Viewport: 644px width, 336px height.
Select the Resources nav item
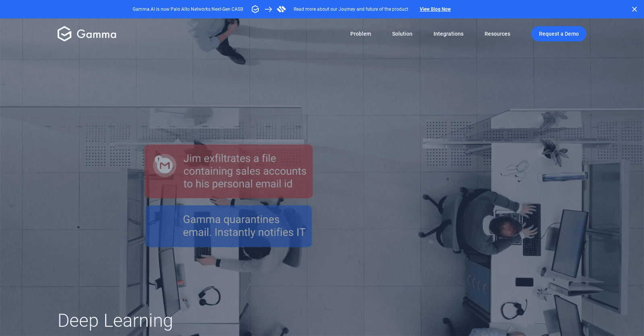click(x=497, y=34)
